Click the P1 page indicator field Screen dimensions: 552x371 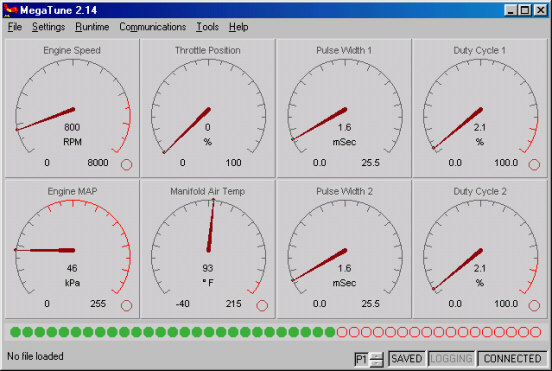[x=362, y=359]
